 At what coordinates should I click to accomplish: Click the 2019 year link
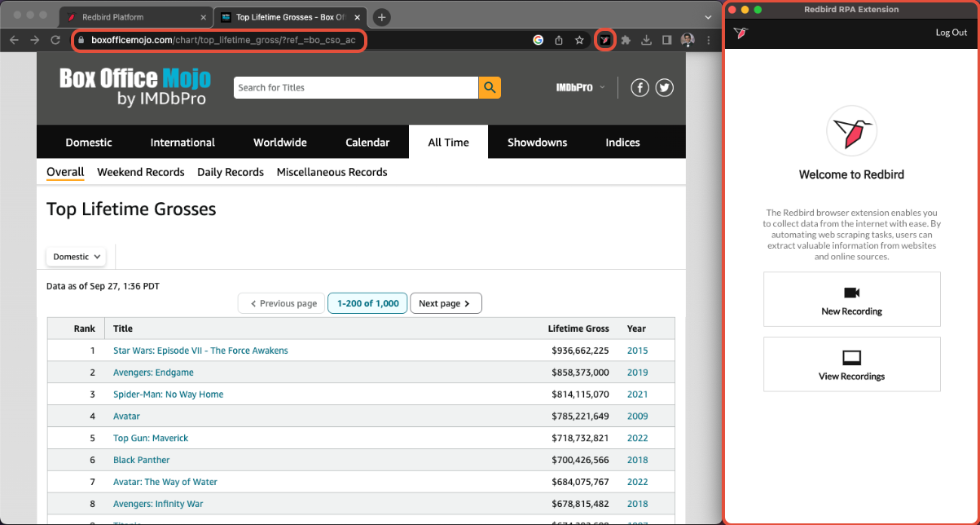click(x=638, y=373)
